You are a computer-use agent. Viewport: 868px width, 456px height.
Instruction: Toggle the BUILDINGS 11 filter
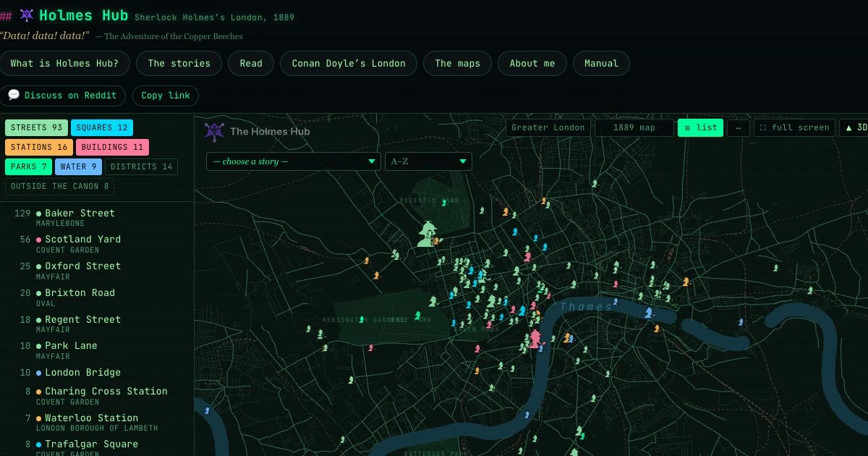(112, 147)
